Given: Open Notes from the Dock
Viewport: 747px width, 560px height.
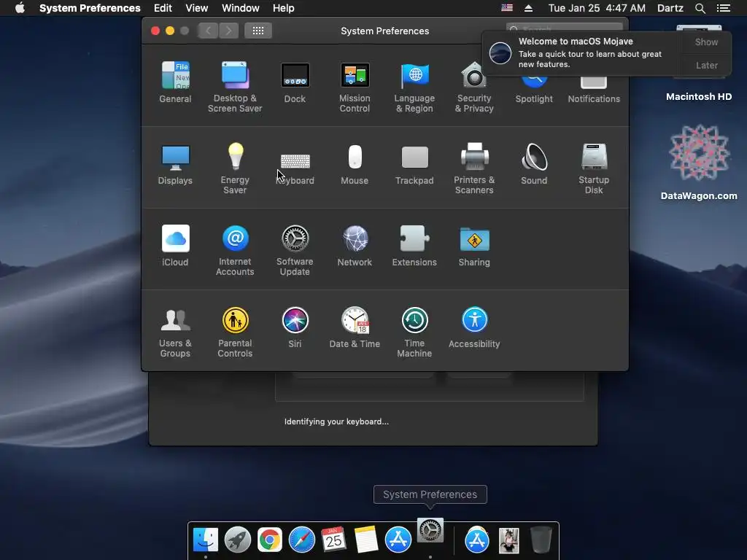Looking at the screenshot, I should point(366,540).
